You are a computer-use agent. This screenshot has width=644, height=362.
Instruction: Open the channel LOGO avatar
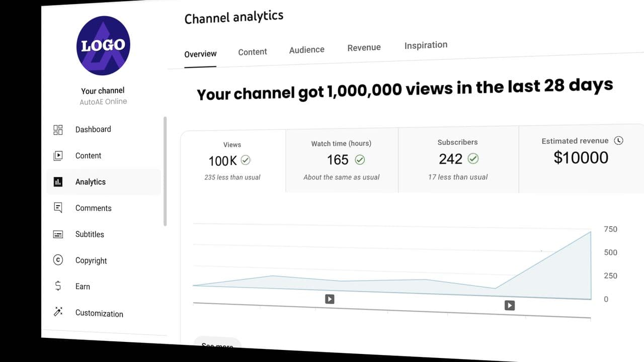click(103, 45)
